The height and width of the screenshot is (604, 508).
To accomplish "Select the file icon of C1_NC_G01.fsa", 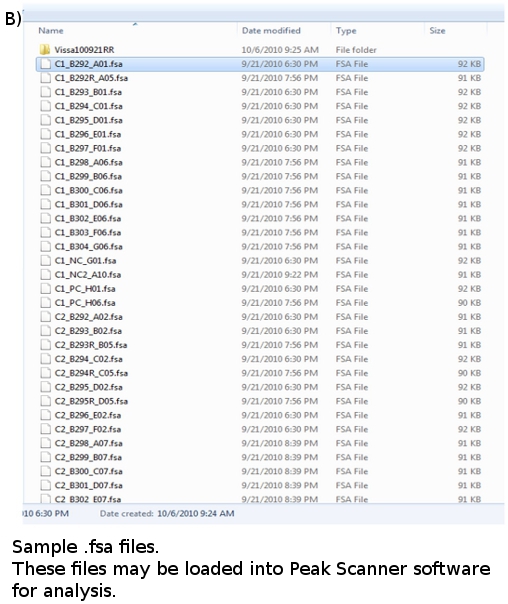I will (45, 260).
